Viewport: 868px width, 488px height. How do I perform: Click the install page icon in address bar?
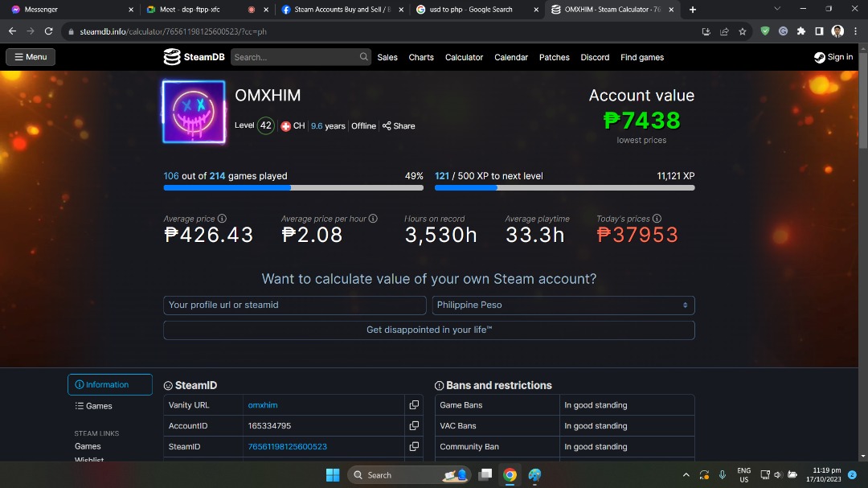[706, 31]
